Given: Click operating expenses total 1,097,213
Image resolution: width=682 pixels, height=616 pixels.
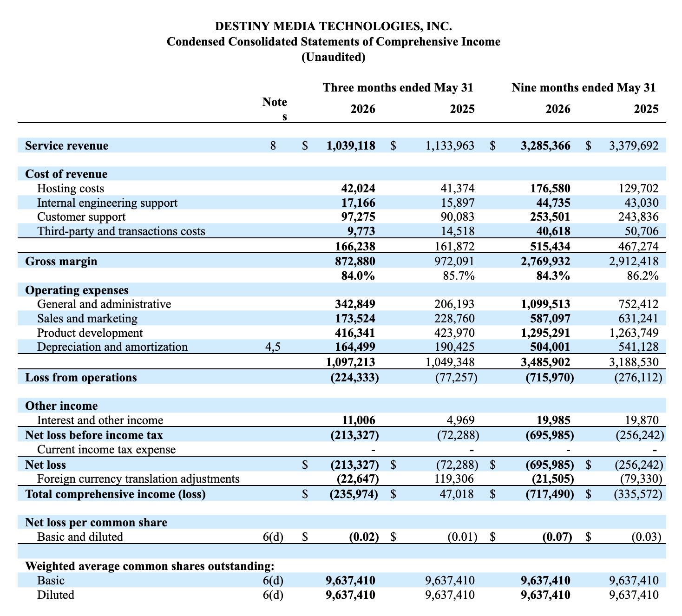Looking at the screenshot, I should [351, 362].
